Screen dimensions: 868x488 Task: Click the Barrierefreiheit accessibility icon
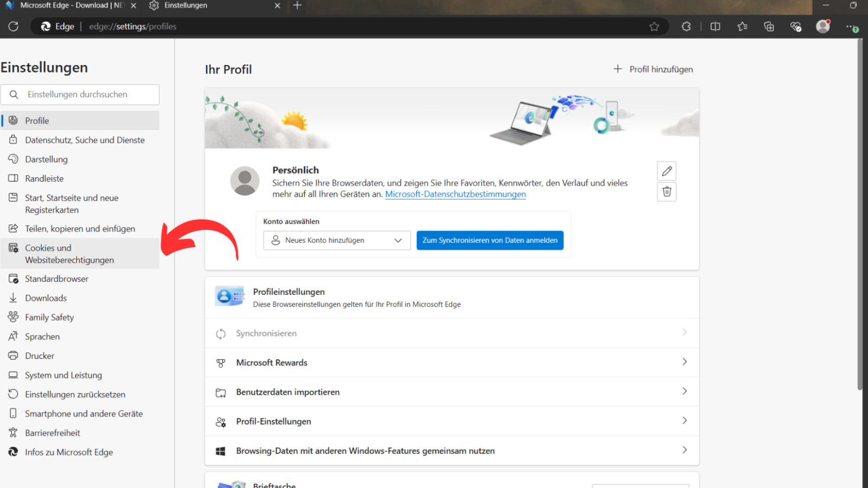(x=14, y=432)
